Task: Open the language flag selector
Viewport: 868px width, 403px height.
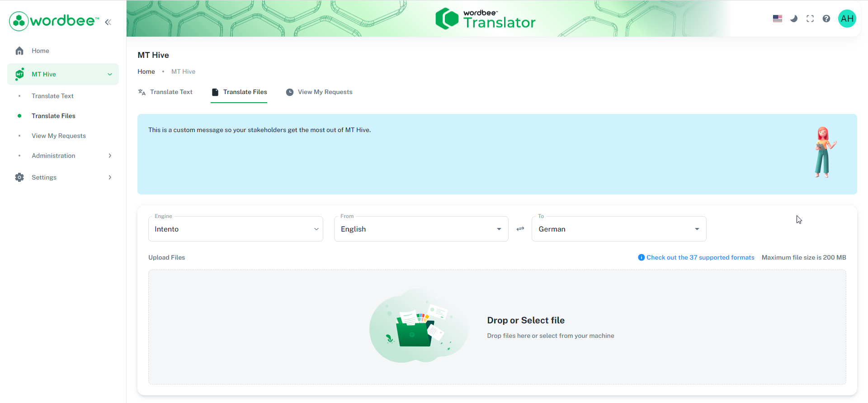Action: pyautogui.click(x=777, y=19)
